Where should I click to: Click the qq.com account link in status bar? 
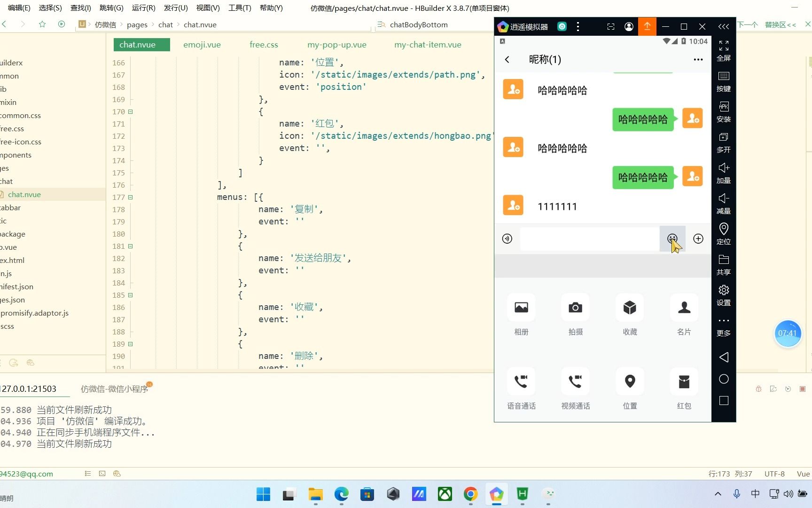pos(26,474)
